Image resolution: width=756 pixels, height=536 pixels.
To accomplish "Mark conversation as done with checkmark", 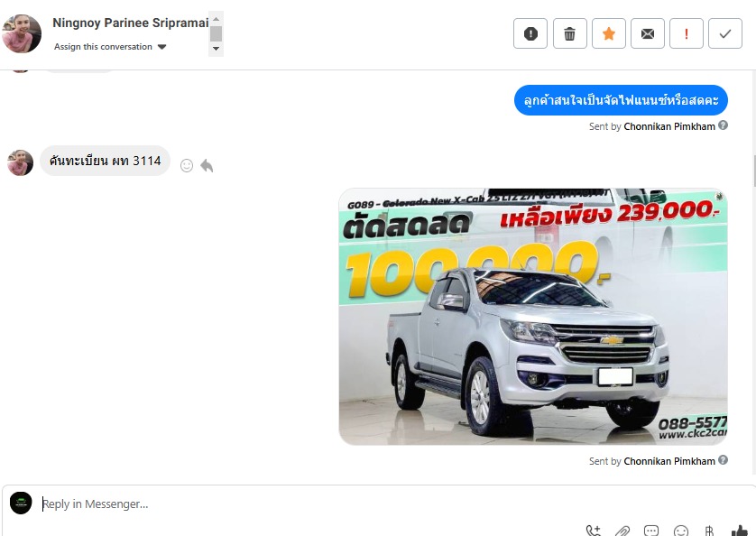I will 725,33.
